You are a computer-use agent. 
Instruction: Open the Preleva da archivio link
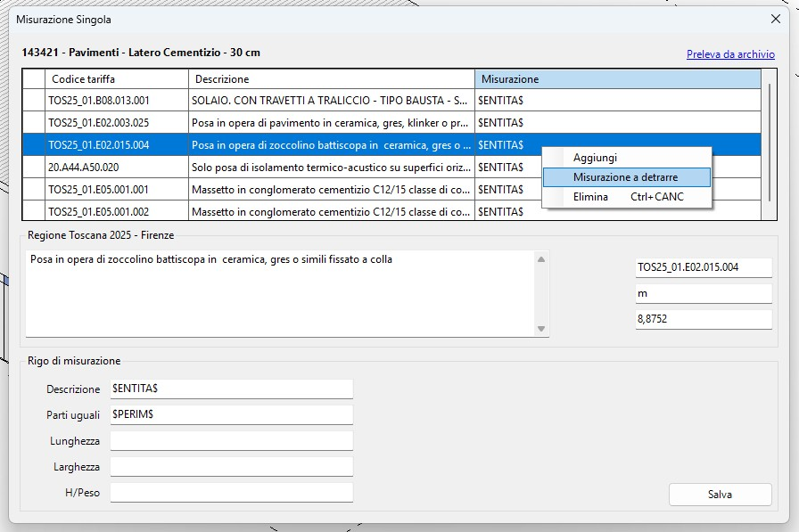pos(729,54)
